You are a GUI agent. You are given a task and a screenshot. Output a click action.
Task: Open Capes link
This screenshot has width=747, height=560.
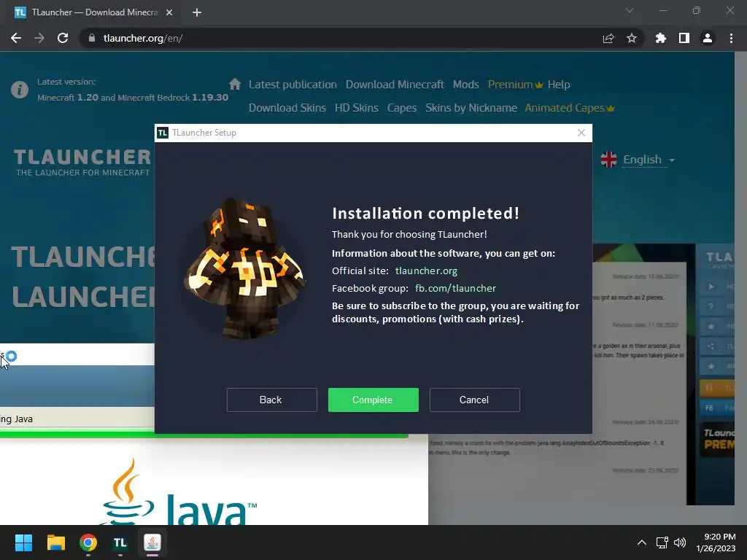point(402,108)
